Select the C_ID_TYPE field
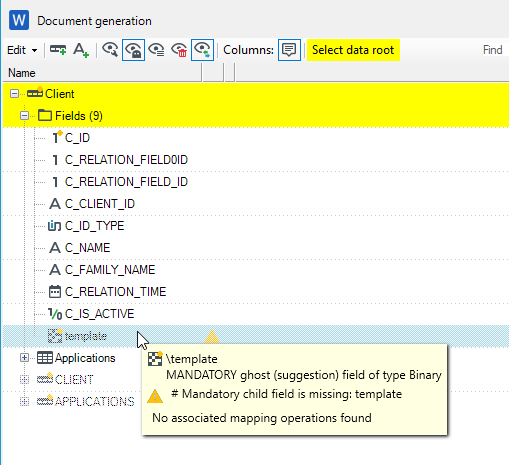The width and height of the screenshot is (509, 465). pyautogui.click(x=94, y=226)
